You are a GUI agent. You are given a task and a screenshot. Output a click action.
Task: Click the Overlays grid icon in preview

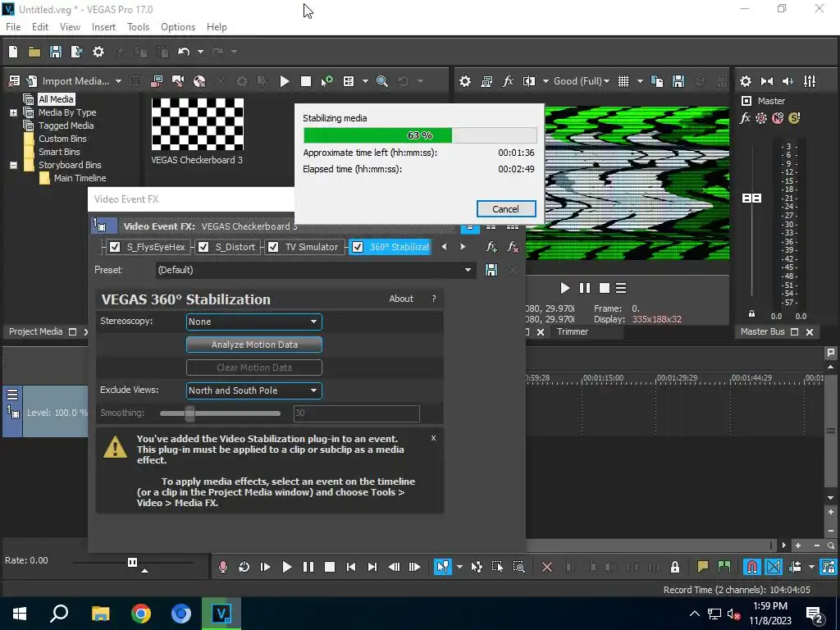pos(623,81)
